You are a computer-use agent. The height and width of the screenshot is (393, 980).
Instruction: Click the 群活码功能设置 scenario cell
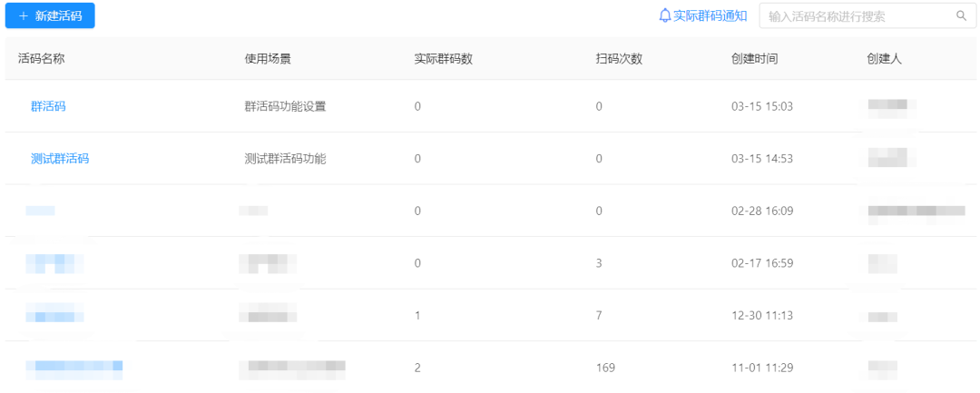click(285, 106)
